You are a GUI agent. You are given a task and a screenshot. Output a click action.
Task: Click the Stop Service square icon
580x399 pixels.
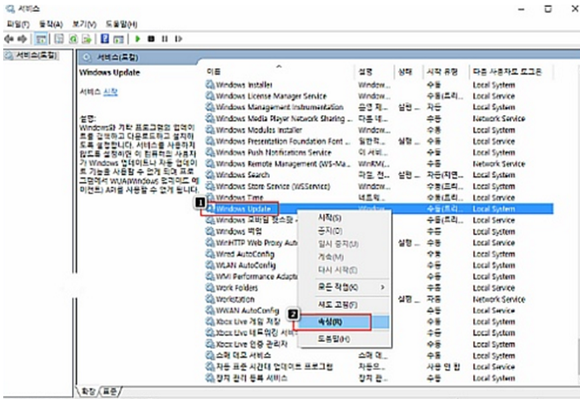[151, 38]
